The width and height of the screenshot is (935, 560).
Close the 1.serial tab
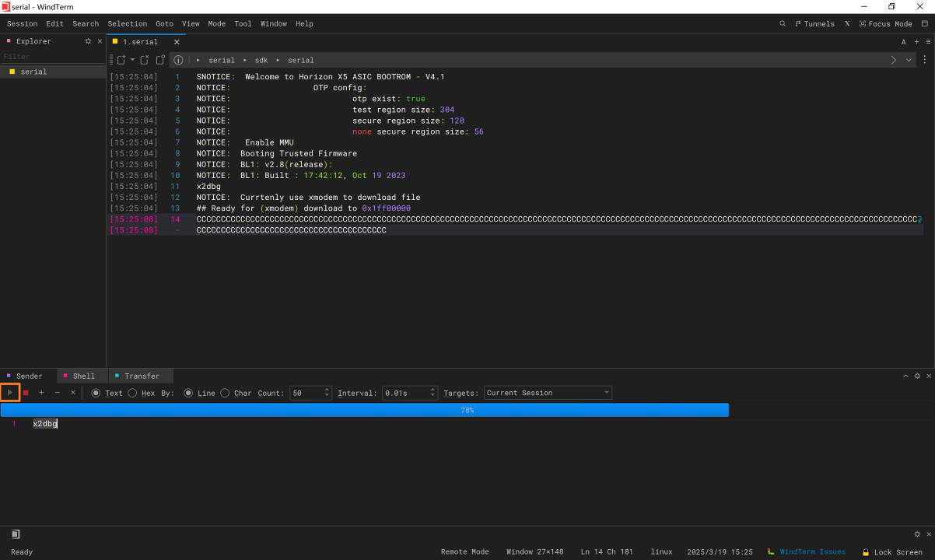tap(177, 42)
